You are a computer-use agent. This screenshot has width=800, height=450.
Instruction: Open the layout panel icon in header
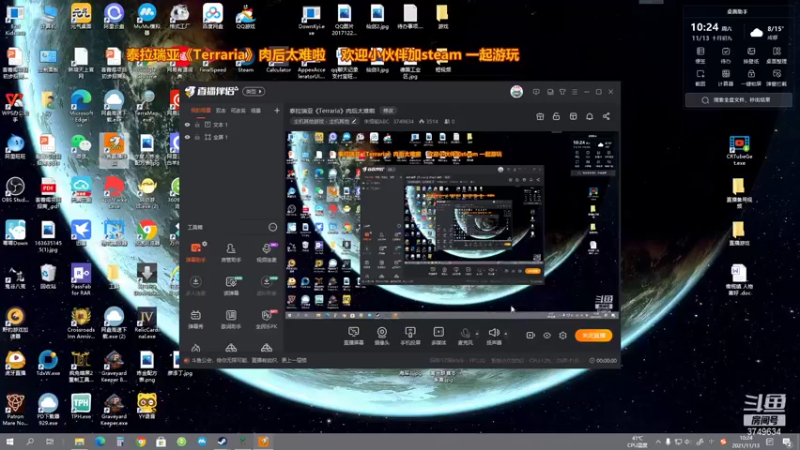(573, 116)
